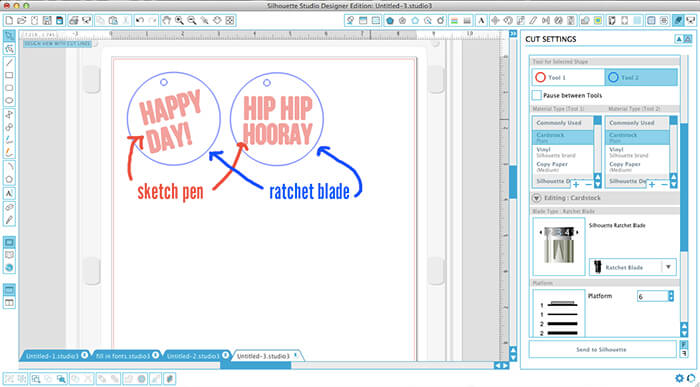Image resolution: width=700 pixels, height=387 pixels.
Task: Click the Print icon in the toolbar
Action: pos(74,20)
